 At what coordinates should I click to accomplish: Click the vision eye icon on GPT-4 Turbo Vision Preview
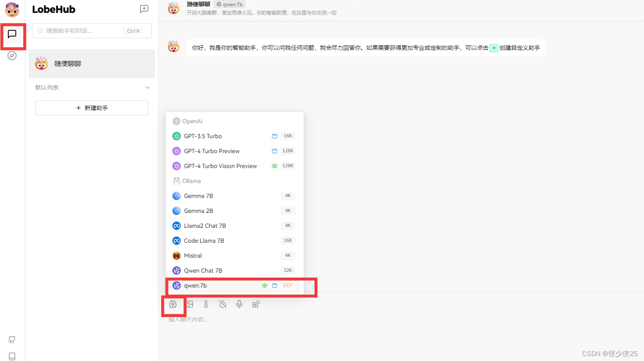pos(274,166)
